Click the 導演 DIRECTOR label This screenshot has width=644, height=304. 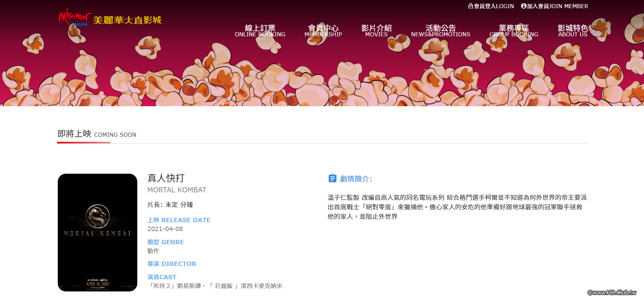pyautogui.click(x=172, y=264)
